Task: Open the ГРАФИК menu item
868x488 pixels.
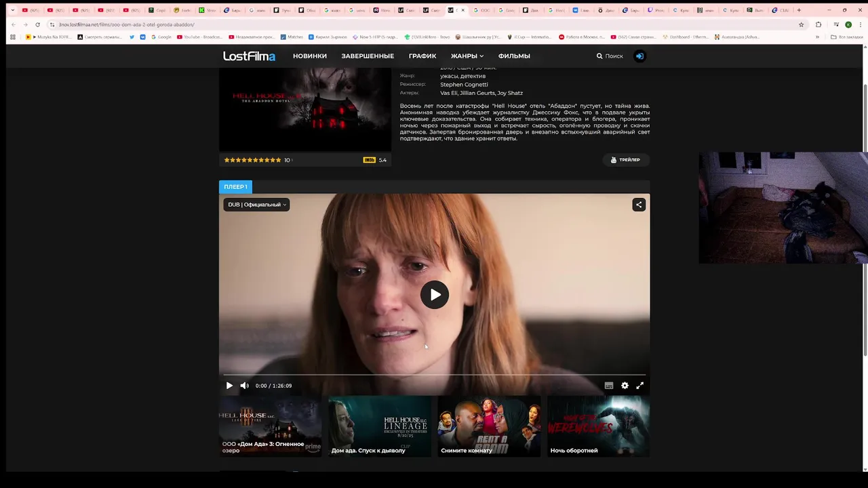Action: (422, 56)
